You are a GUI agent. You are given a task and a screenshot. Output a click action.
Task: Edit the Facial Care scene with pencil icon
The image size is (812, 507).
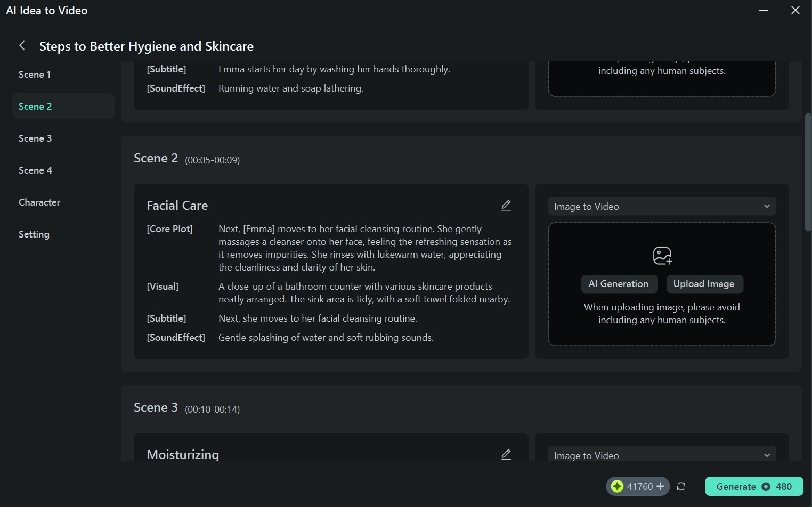[506, 206]
